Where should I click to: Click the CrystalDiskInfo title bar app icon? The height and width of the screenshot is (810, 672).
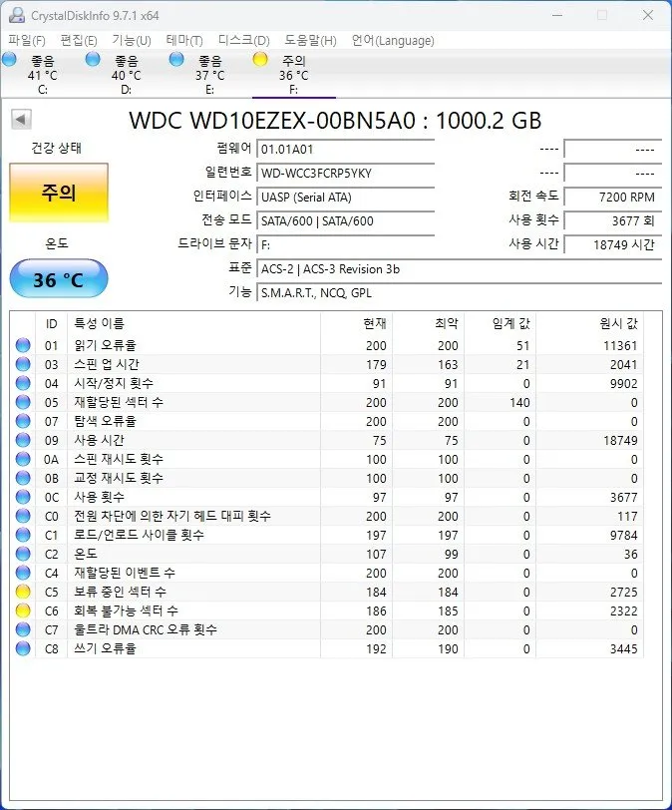(x=17, y=15)
